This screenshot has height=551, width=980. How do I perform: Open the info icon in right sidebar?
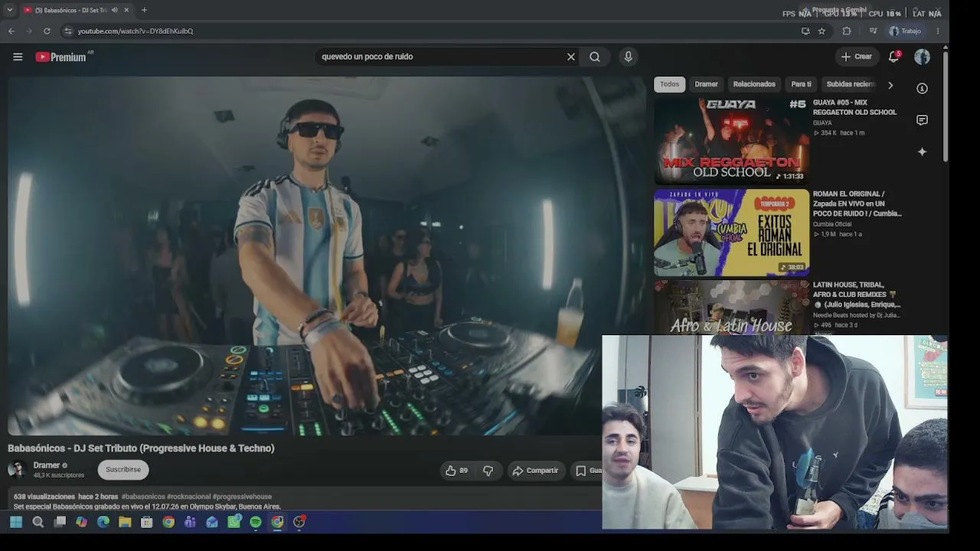[x=922, y=88]
